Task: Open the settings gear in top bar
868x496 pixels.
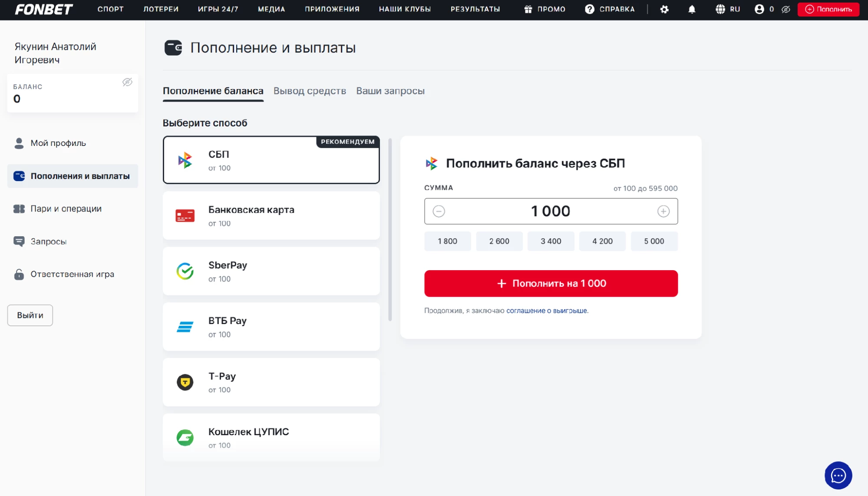Action: click(x=664, y=9)
